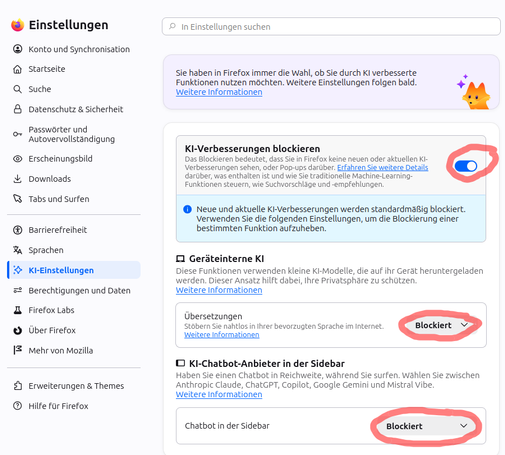The height and width of the screenshot is (455, 505).
Task: Click the flask icon for Firefox Labs
Action: [18, 310]
